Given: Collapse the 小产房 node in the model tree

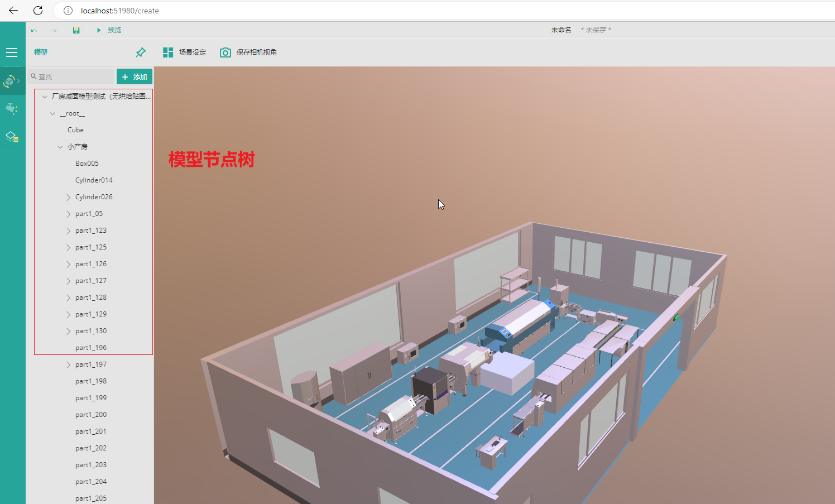Looking at the screenshot, I should [x=60, y=146].
